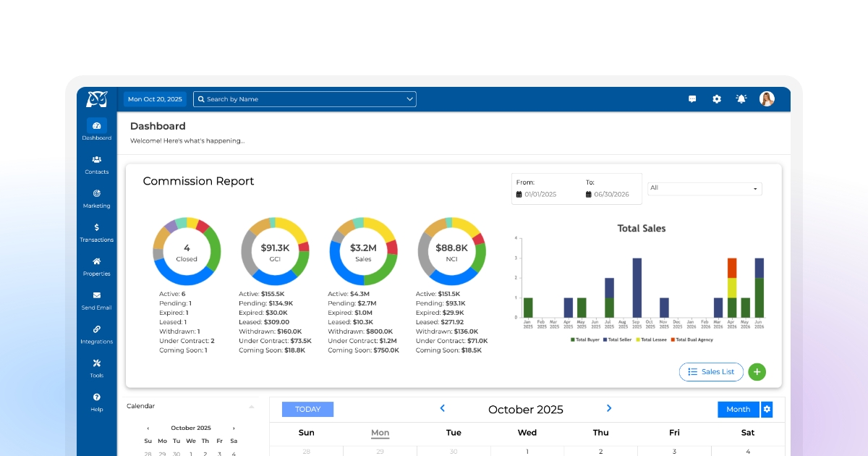The image size is (868, 456).
Task: Click the green add sale plus button
Action: pos(757,372)
